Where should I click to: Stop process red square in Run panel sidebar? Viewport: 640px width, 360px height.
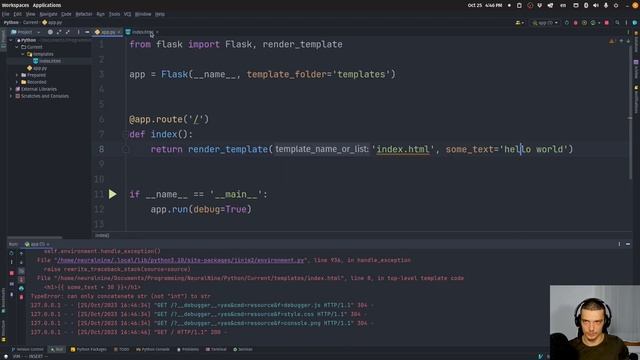point(11,273)
